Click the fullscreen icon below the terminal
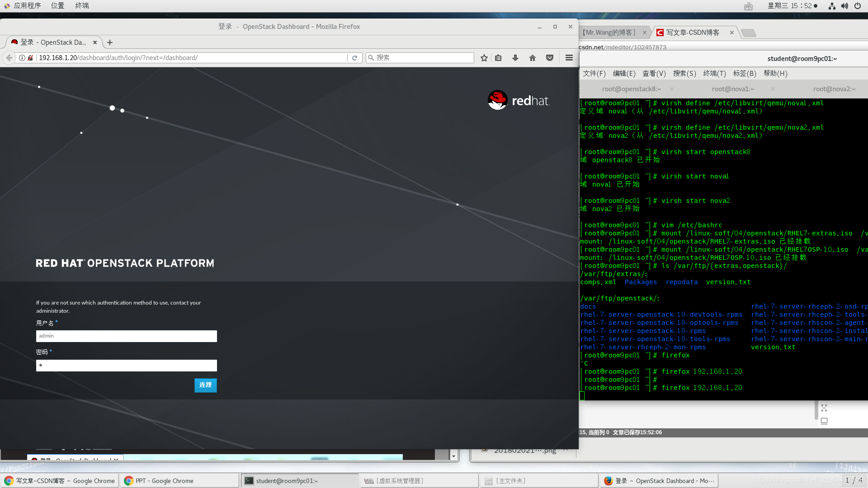The width and height of the screenshot is (868, 488). (x=824, y=408)
